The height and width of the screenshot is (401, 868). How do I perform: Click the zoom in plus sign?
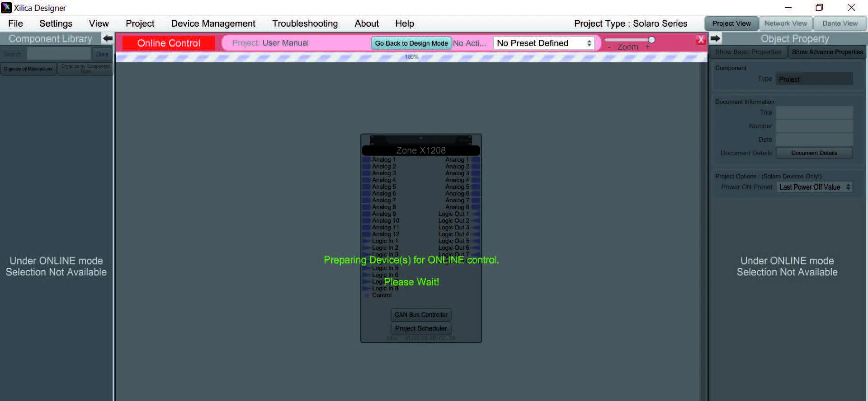[647, 47]
